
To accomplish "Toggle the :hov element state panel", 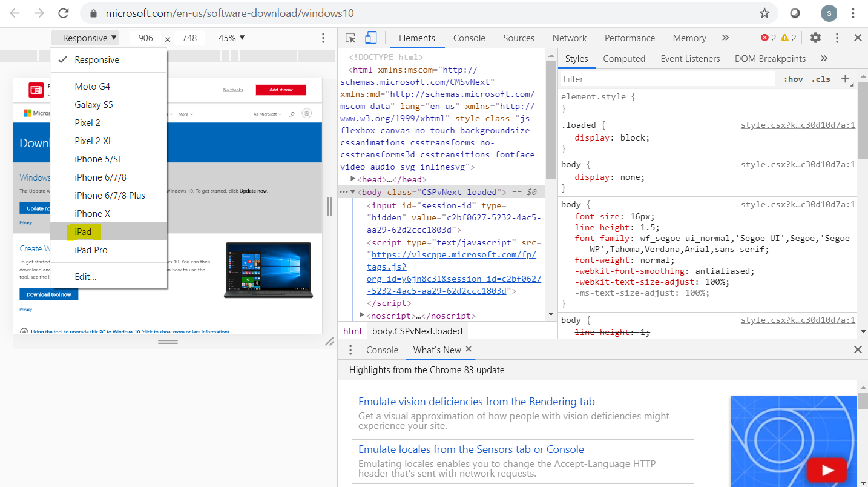I will click(x=793, y=79).
